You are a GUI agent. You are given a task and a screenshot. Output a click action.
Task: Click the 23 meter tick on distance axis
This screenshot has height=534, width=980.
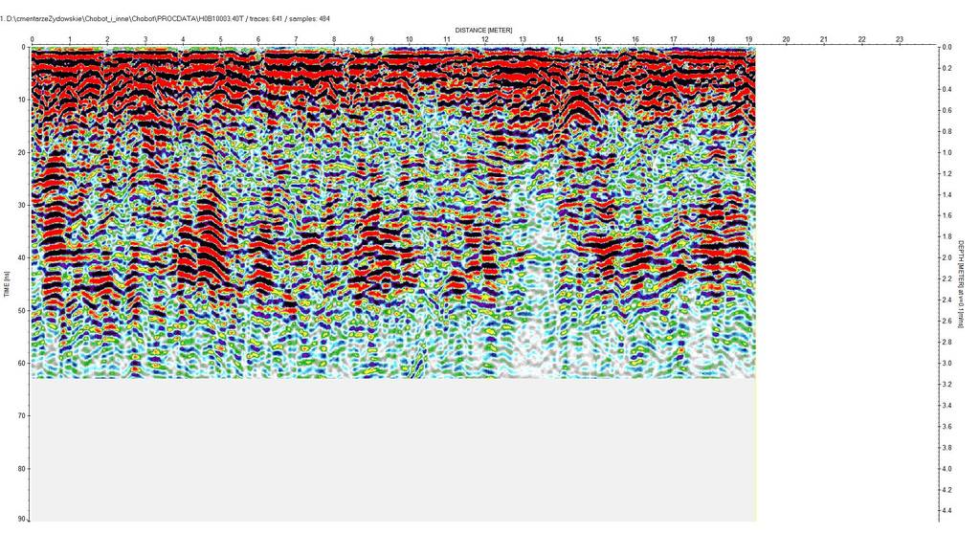click(899, 40)
